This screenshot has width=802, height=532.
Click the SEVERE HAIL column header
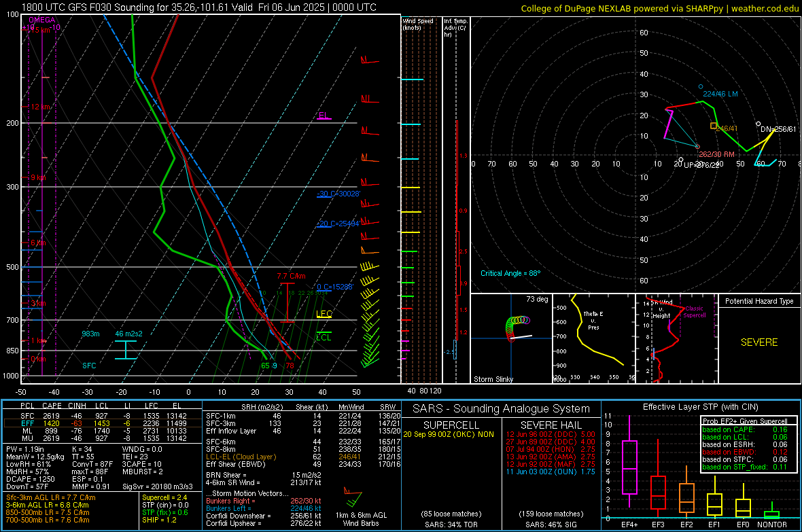click(551, 425)
